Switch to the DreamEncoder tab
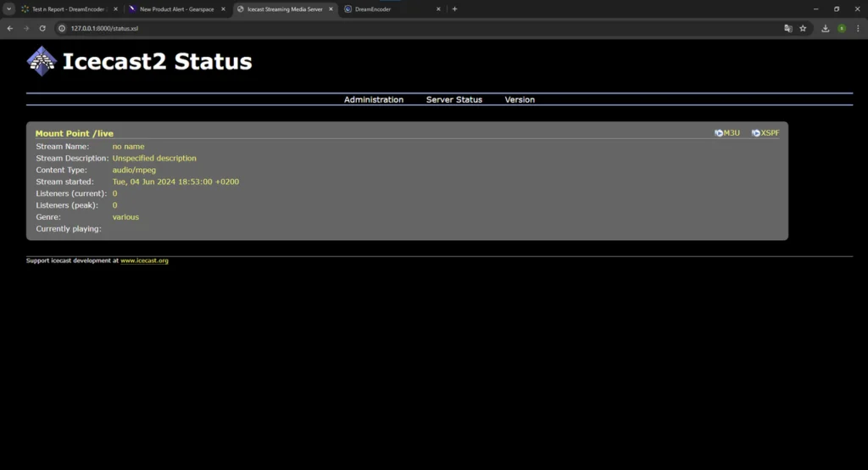The image size is (868, 470). (x=392, y=8)
